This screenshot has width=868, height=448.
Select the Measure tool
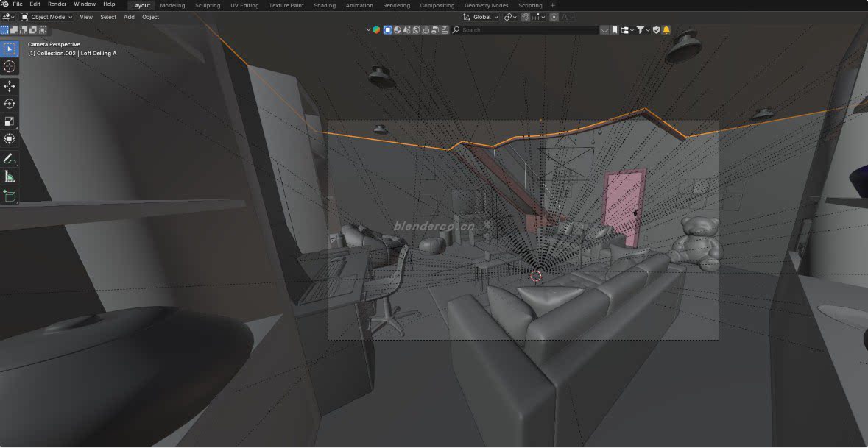(10, 177)
